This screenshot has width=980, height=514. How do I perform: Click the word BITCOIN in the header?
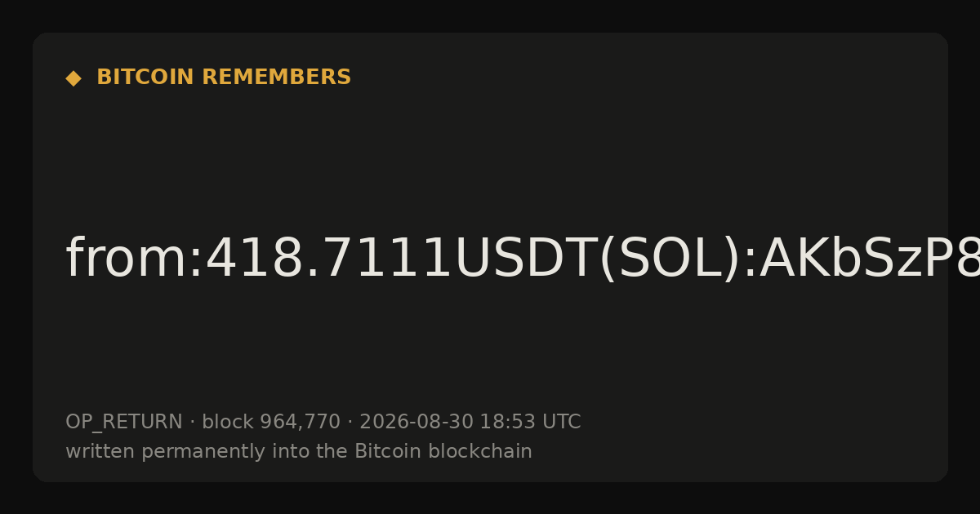(x=146, y=78)
